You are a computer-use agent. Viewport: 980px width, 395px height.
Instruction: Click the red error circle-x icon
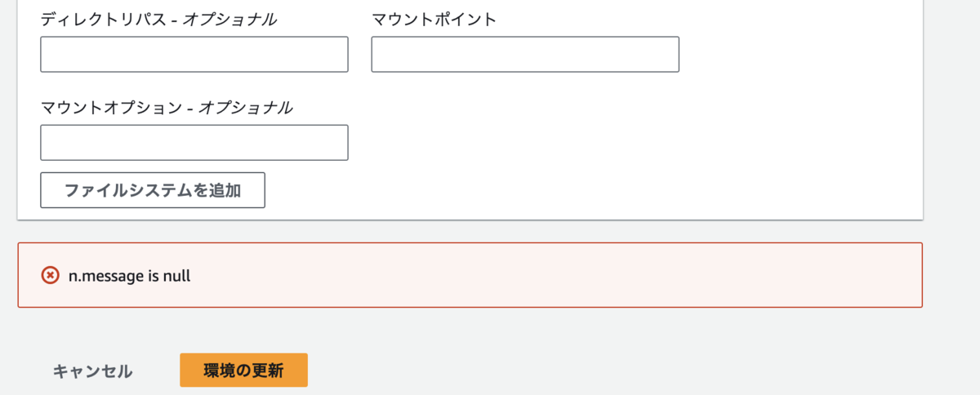pos(50,275)
